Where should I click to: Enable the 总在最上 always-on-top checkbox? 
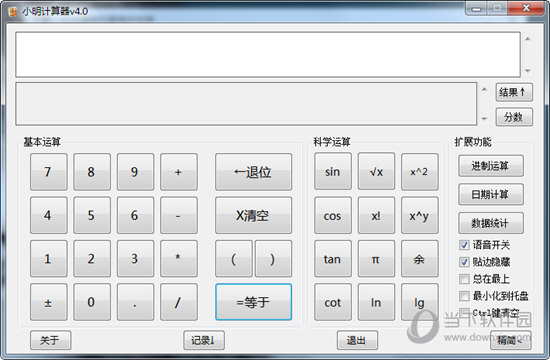[464, 279]
